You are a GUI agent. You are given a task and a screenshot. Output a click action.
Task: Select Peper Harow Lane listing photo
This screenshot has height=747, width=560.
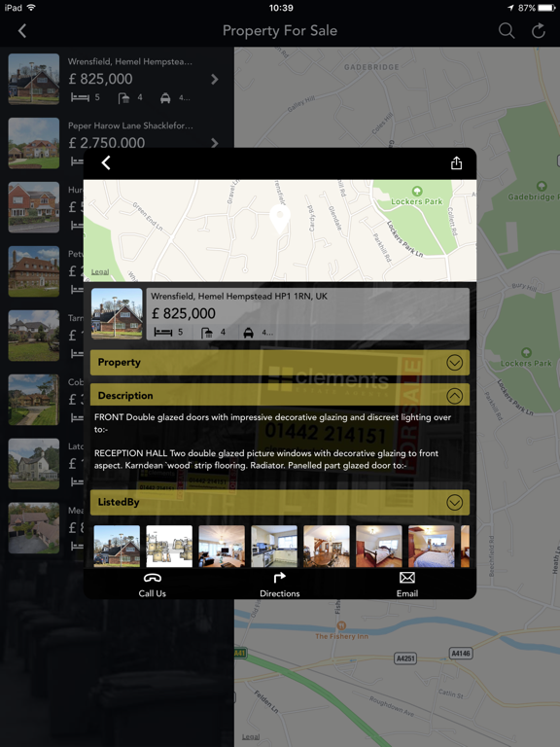coord(34,143)
